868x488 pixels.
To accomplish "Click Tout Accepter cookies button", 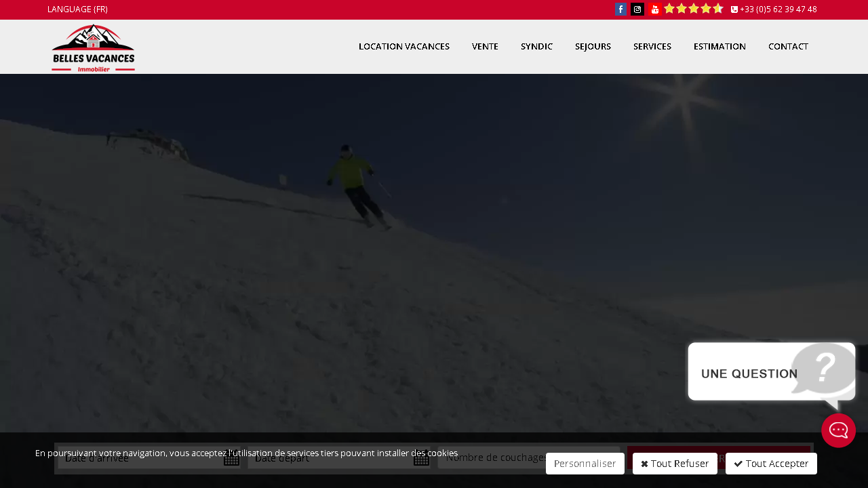I will [771, 464].
